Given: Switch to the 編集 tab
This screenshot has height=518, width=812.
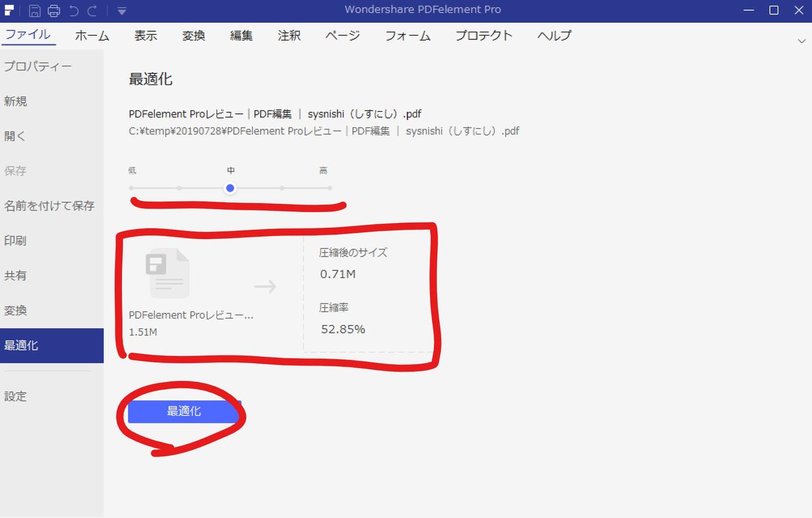Looking at the screenshot, I should 241,36.
